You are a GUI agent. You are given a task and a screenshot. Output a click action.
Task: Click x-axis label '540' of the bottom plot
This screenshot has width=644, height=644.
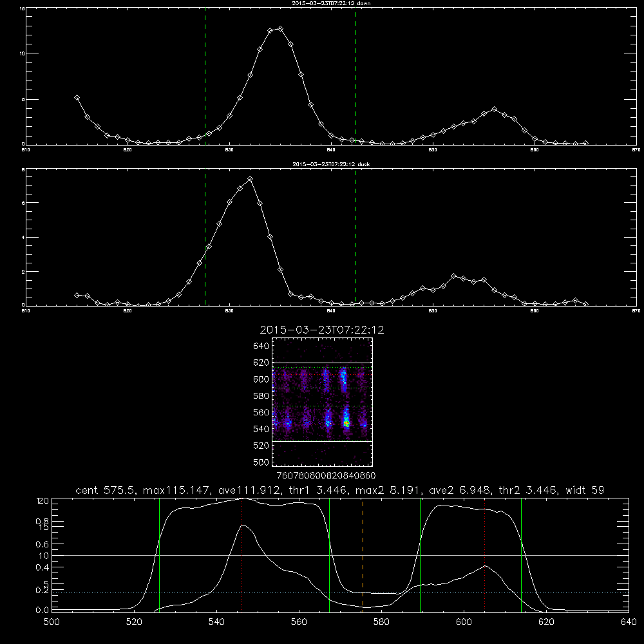click(x=216, y=622)
